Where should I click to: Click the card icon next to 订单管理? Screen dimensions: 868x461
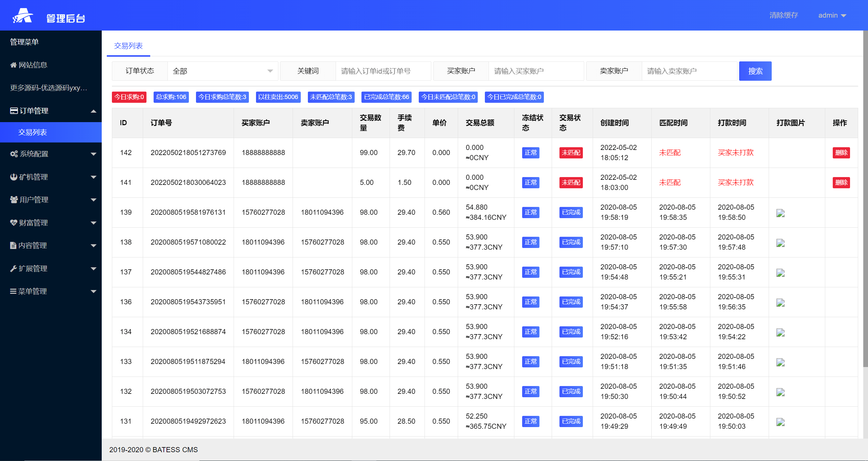14,111
